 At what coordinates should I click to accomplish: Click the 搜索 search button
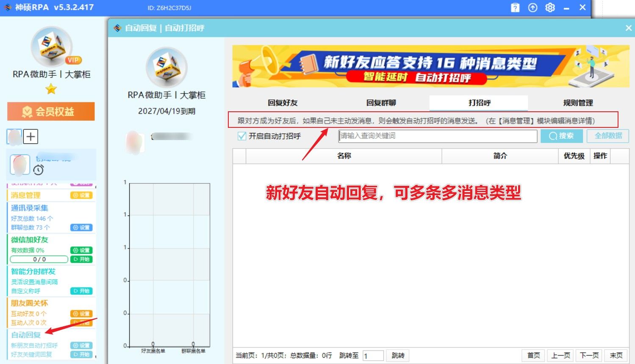pos(561,136)
